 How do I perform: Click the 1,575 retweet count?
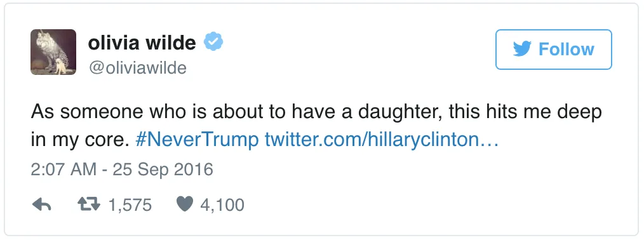click(130, 204)
